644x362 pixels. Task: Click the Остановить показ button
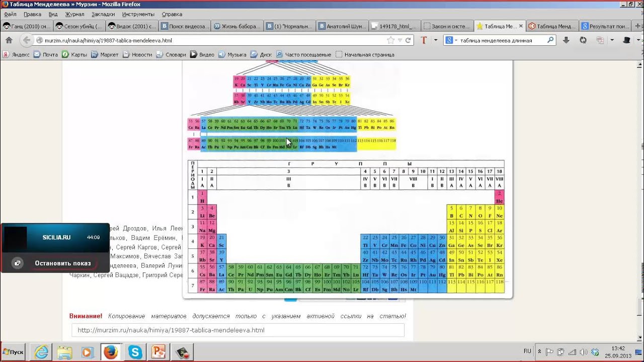pos(62,263)
